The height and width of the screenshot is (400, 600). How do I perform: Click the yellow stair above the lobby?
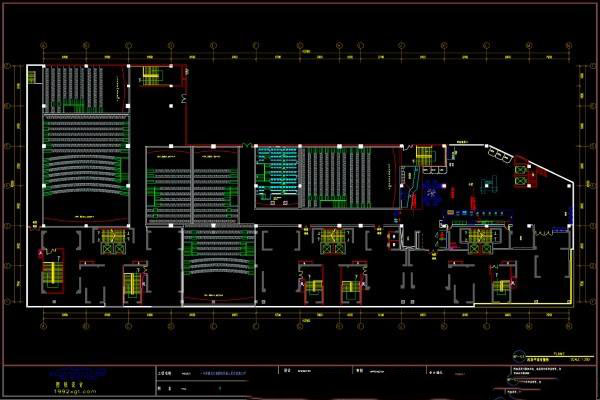[x=422, y=155]
